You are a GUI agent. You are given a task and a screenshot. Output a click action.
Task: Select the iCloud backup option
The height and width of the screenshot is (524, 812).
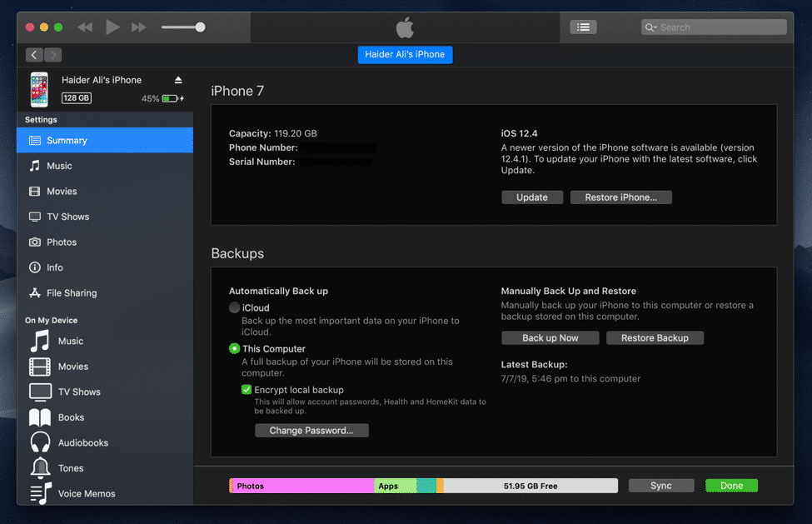[234, 307]
